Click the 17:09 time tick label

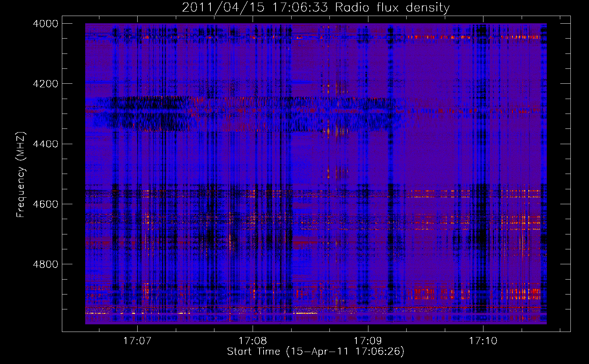(x=368, y=341)
